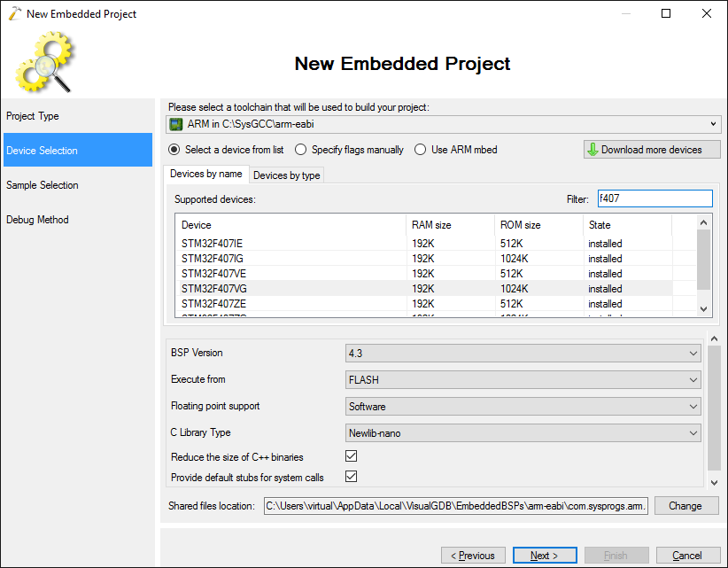Image resolution: width=728 pixels, height=568 pixels.
Task: Sort by the RAM size column header
Action: coord(451,225)
